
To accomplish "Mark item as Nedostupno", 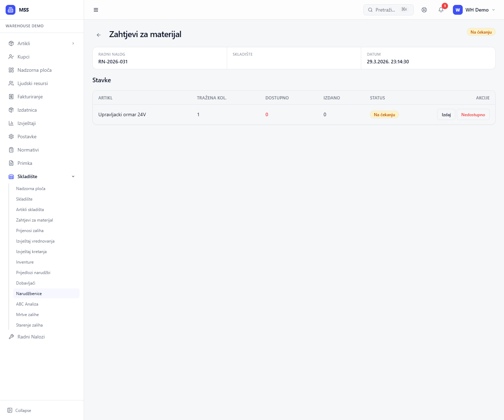I will tap(473, 114).
